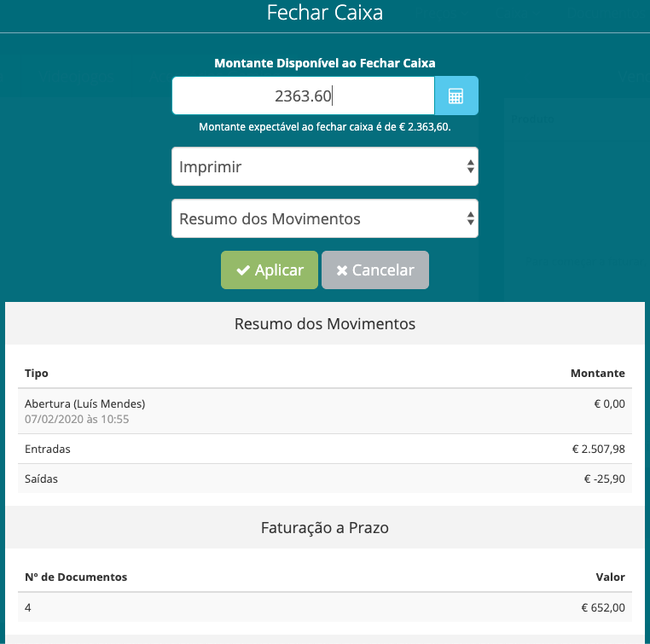Click the € 652,00 value cell
Image resolution: width=650 pixels, height=644 pixels.
[x=601, y=607]
